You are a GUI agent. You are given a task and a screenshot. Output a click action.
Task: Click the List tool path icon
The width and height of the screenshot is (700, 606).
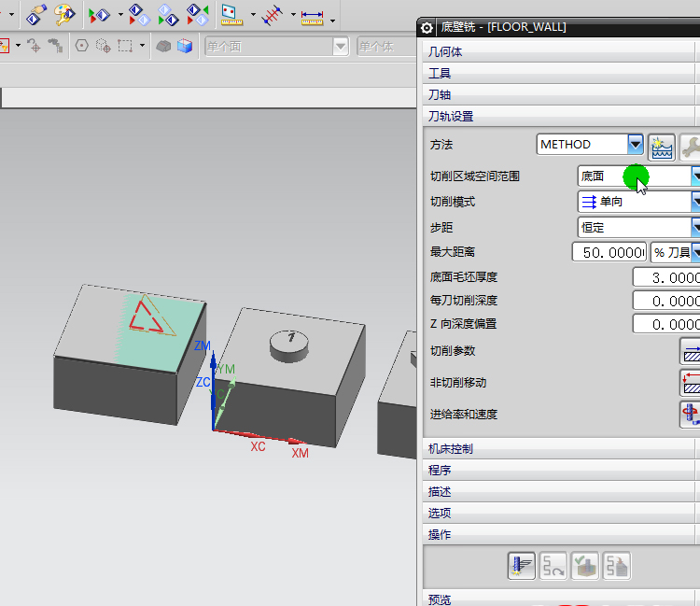click(x=616, y=565)
